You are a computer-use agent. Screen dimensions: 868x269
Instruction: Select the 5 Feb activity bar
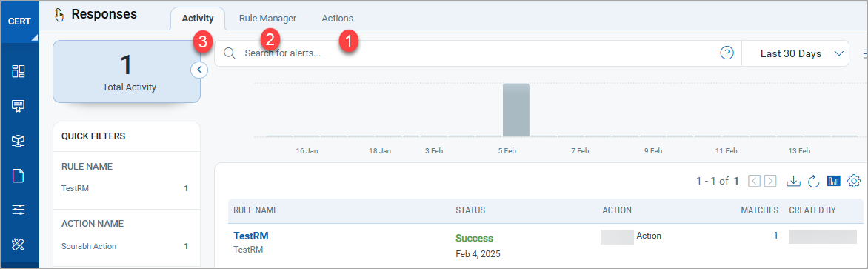click(516, 110)
